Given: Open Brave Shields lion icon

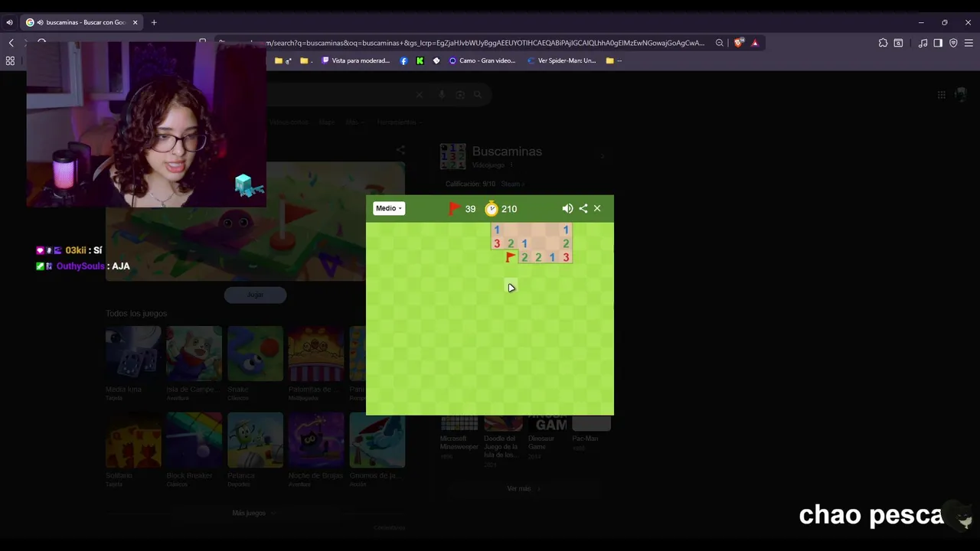Looking at the screenshot, I should pyautogui.click(x=738, y=43).
